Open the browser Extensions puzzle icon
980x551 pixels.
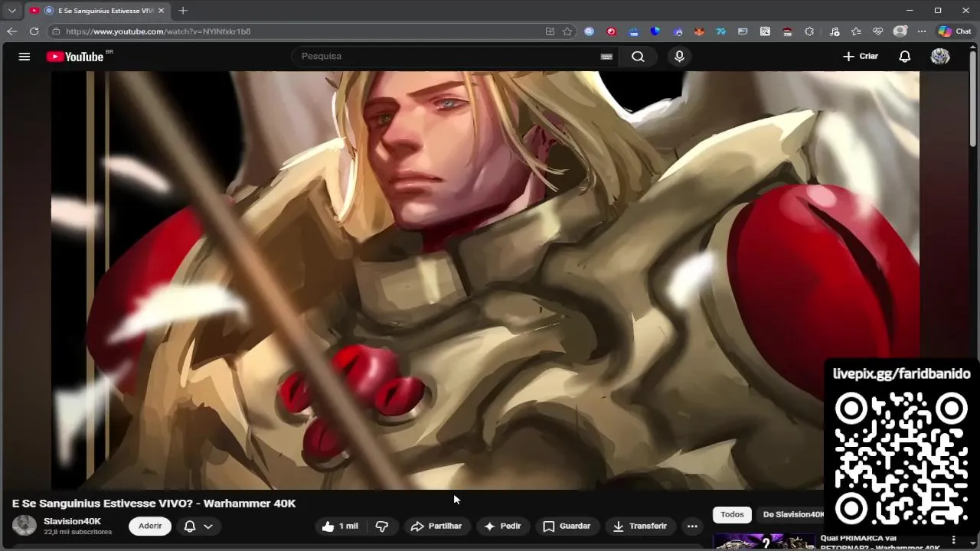click(x=809, y=31)
